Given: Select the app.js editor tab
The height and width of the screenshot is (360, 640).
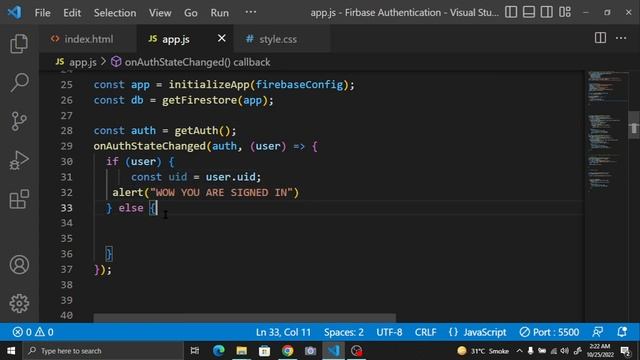Looking at the screenshot, I should pyautogui.click(x=176, y=39).
